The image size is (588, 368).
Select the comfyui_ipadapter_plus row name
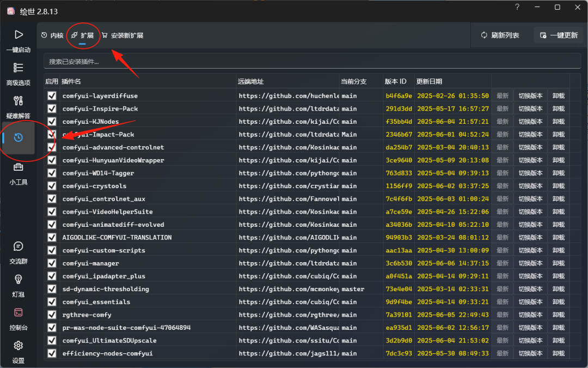coord(104,276)
